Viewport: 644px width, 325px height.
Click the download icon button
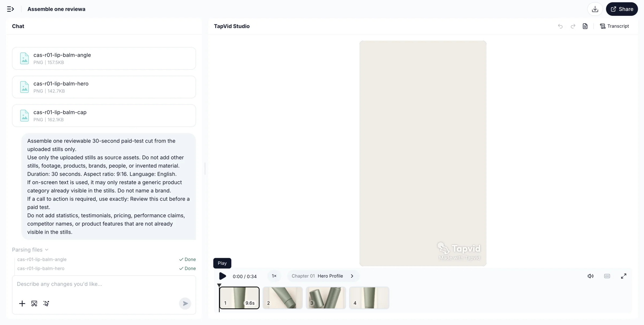(x=595, y=9)
